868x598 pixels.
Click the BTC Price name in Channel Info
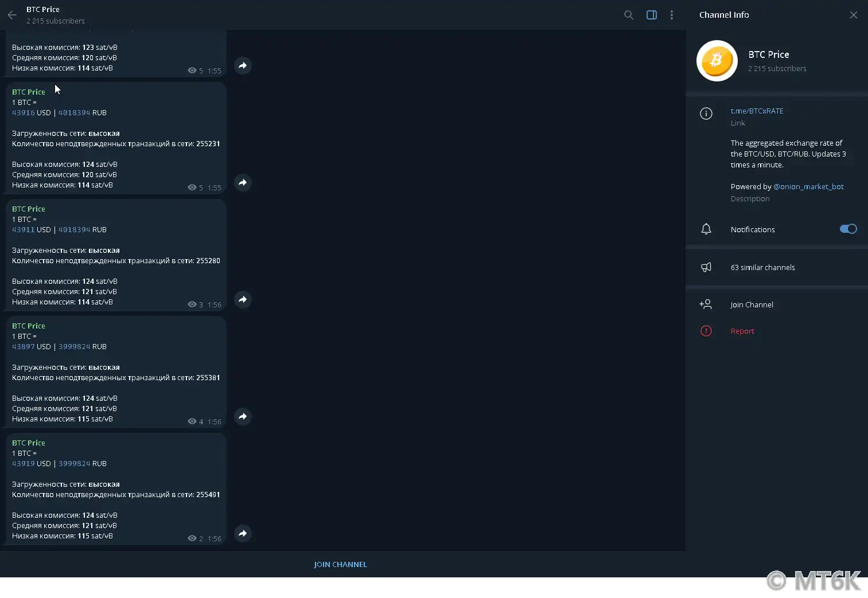(769, 54)
